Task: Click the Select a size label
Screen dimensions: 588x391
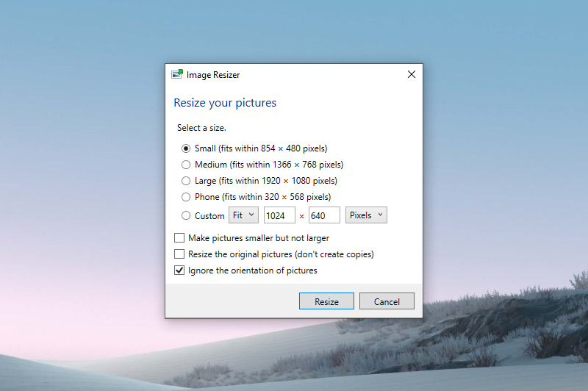Action: 201,128
